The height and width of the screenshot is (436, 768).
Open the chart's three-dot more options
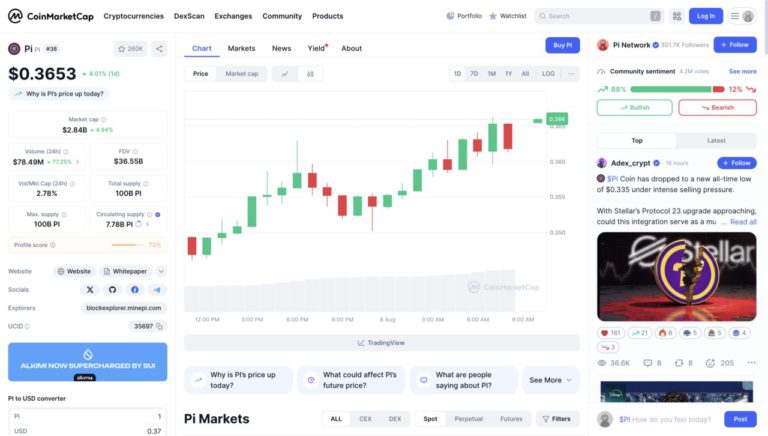pos(571,74)
